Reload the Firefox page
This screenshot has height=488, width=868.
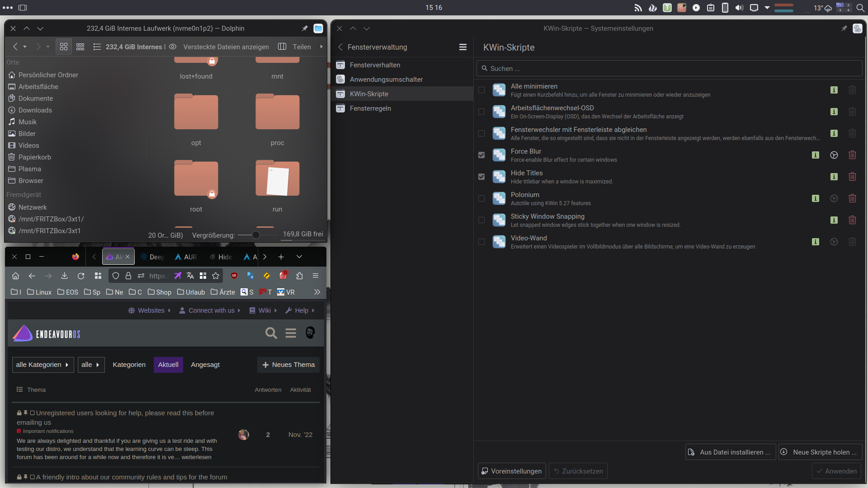click(81, 276)
